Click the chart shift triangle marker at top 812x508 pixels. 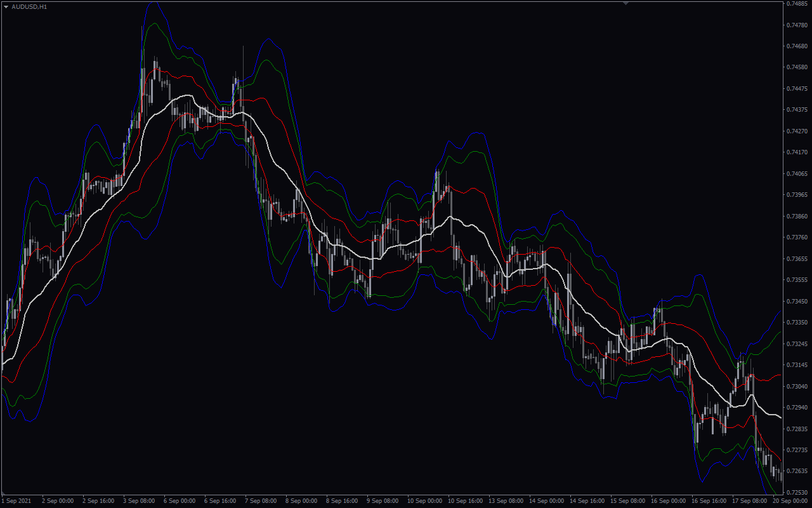tap(625, 3)
